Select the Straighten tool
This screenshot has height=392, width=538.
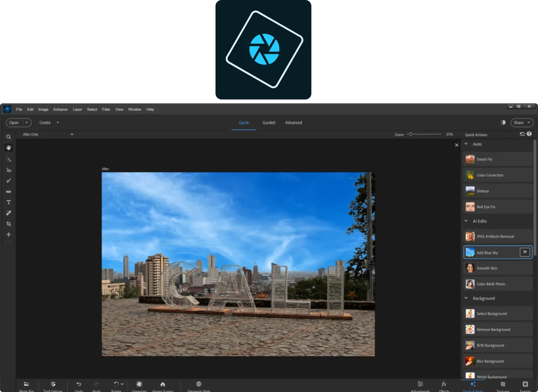(x=8, y=191)
